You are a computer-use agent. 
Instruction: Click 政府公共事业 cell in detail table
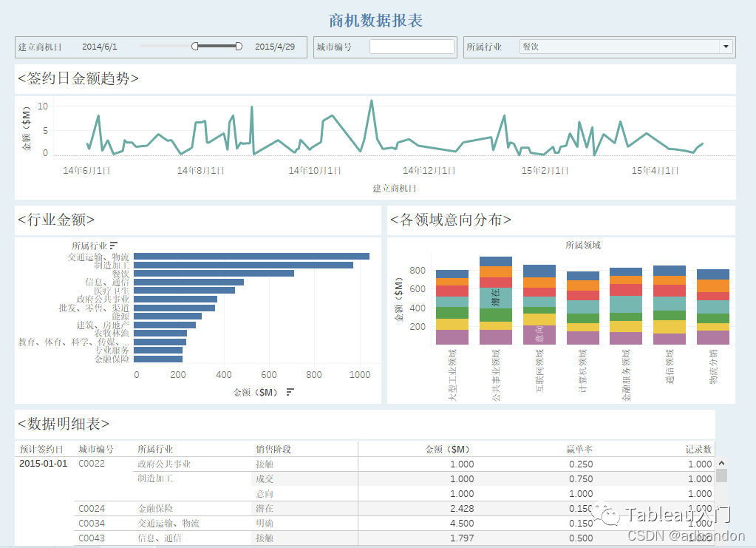(164, 464)
